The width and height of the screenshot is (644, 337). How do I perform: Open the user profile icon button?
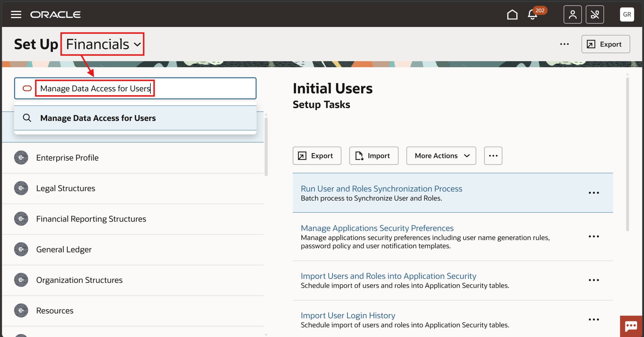(573, 15)
